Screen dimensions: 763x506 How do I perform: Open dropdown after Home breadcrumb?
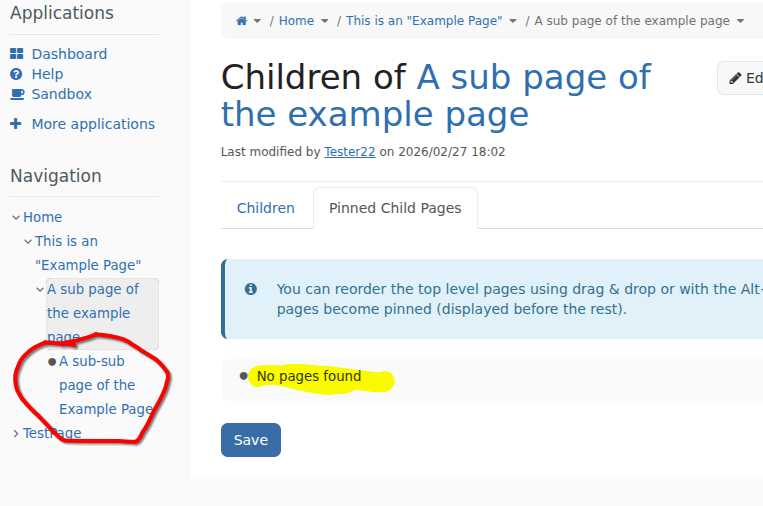(324, 21)
